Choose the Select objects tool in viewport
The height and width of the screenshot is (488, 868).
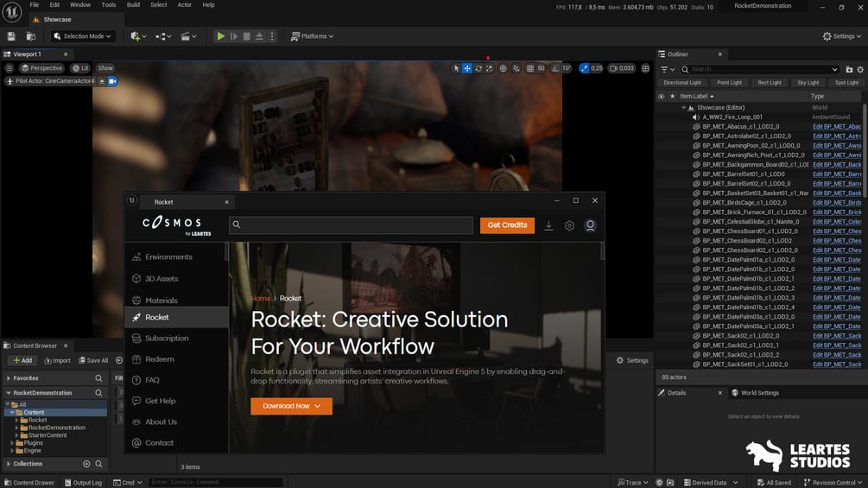coord(456,68)
